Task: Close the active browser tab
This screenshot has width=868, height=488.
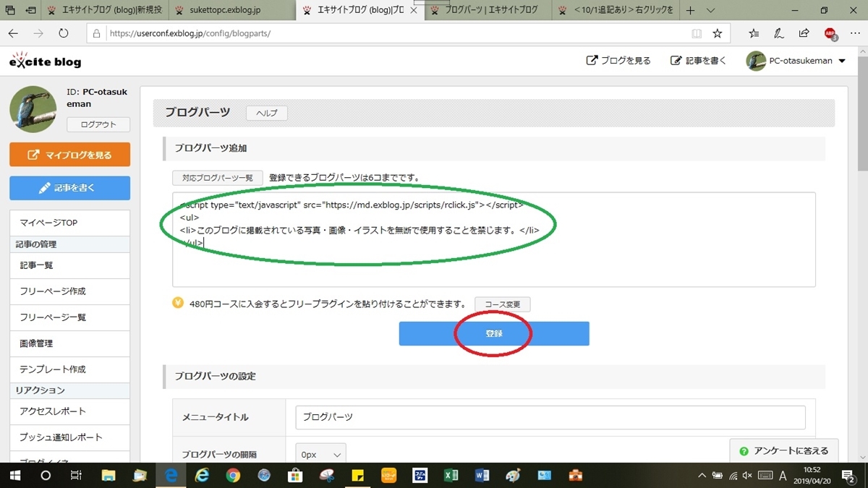Action: pyautogui.click(x=414, y=10)
